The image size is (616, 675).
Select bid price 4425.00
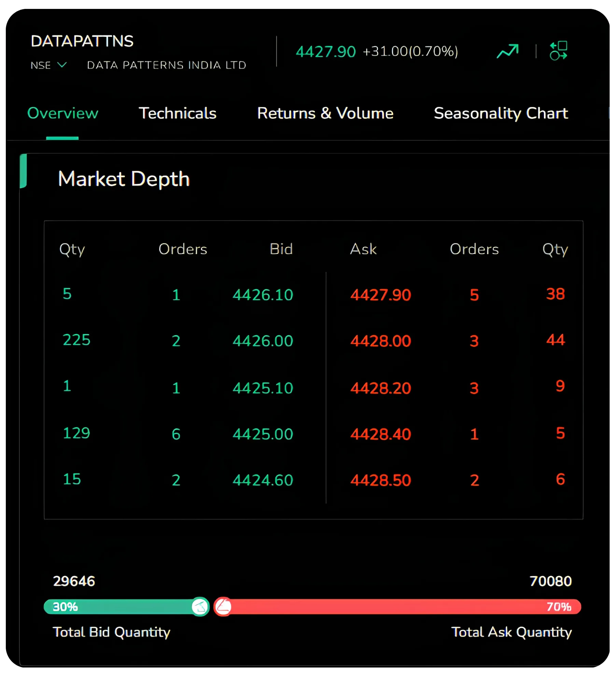point(263,434)
